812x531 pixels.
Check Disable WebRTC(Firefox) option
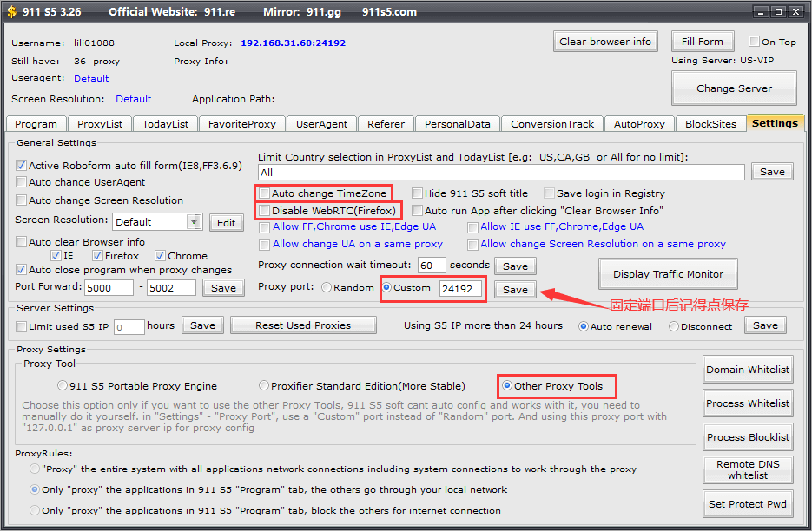point(265,211)
